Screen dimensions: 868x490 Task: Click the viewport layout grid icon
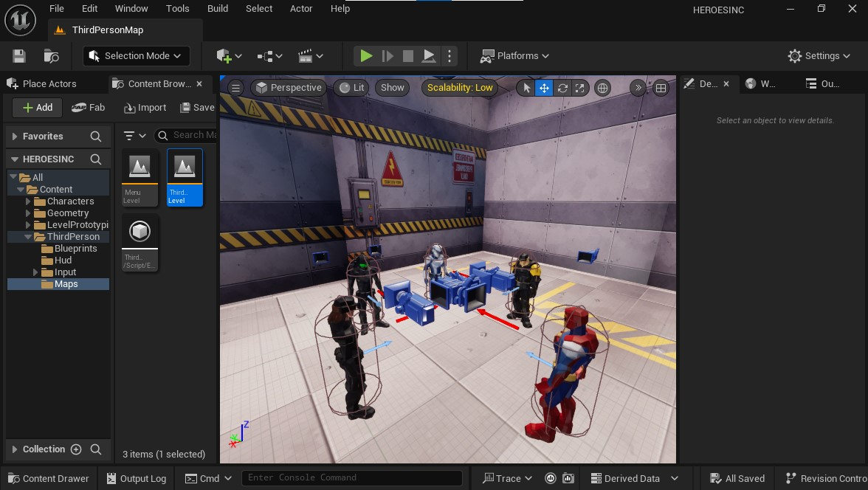tap(661, 88)
